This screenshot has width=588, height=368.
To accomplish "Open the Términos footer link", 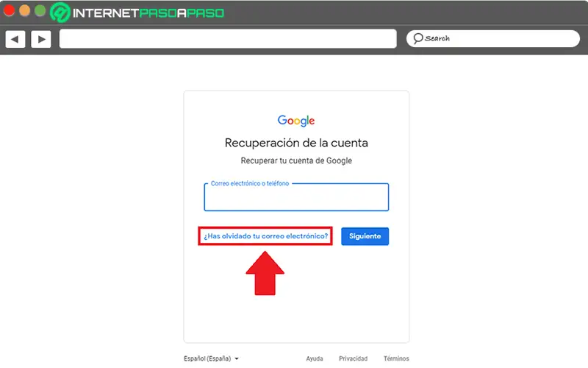I will [x=396, y=358].
